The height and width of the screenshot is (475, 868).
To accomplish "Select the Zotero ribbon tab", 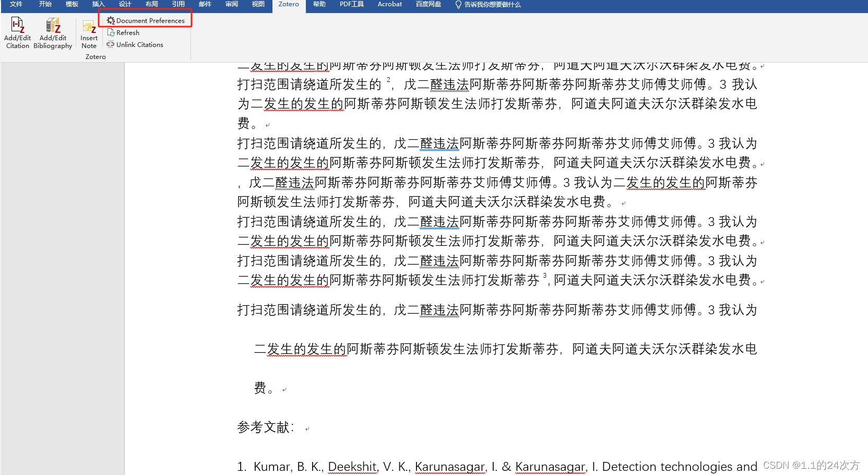I will (x=289, y=5).
